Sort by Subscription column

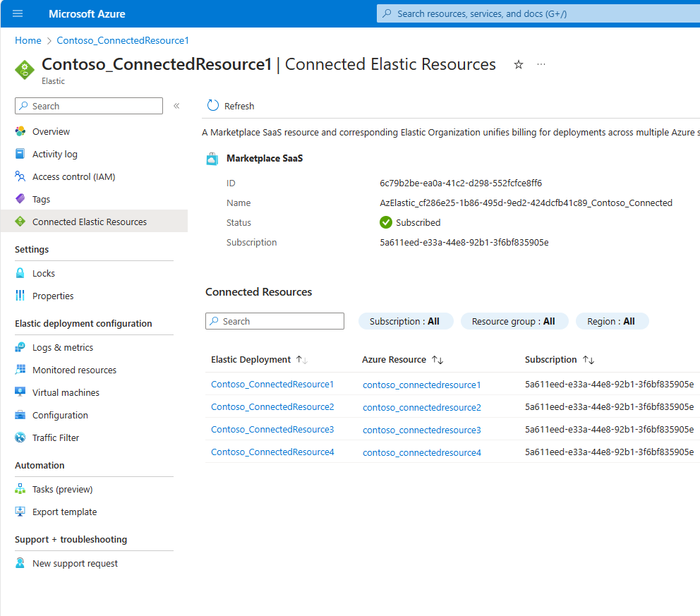(560, 360)
